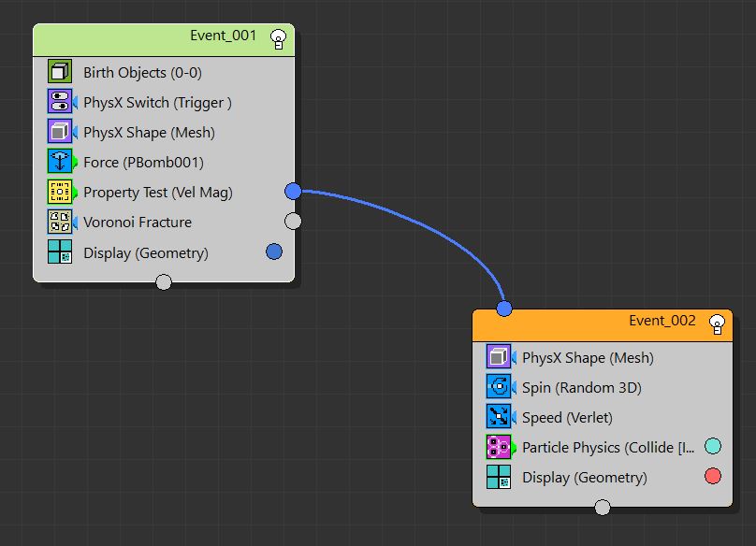This screenshot has width=756, height=546.
Task: Click the Speed Verlet operator icon
Action: pos(499,417)
